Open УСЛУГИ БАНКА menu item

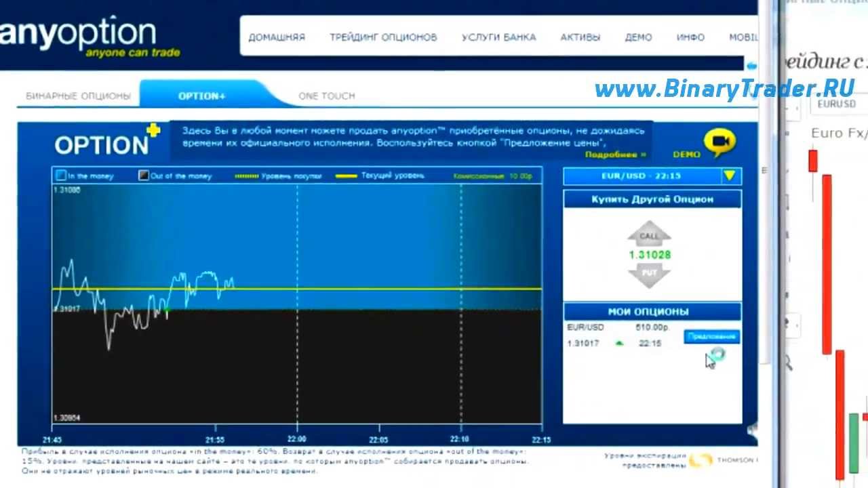point(498,37)
